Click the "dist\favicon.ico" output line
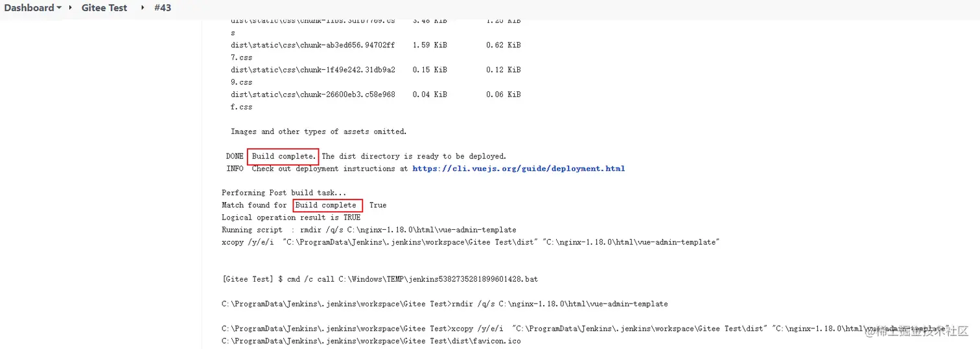Image resolution: width=980 pixels, height=349 pixels. [x=371, y=341]
